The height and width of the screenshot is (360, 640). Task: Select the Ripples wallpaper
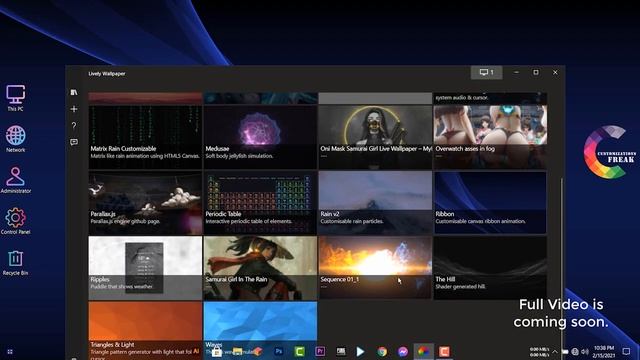point(145,268)
